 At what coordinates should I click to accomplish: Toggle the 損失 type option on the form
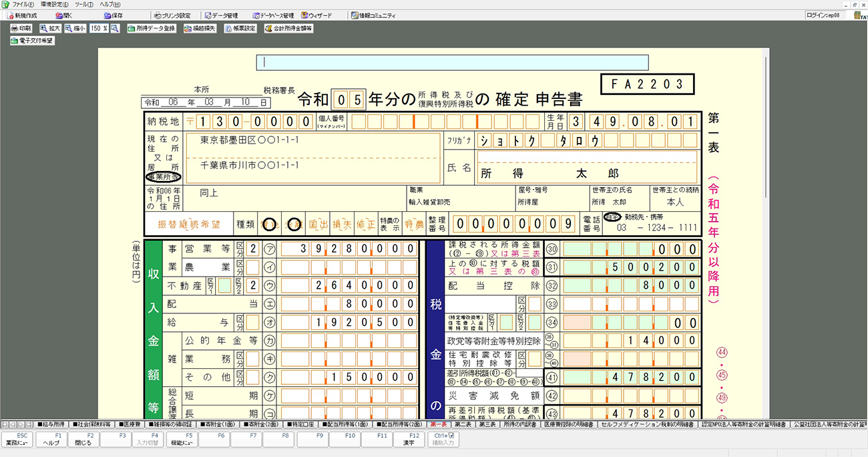point(342,224)
